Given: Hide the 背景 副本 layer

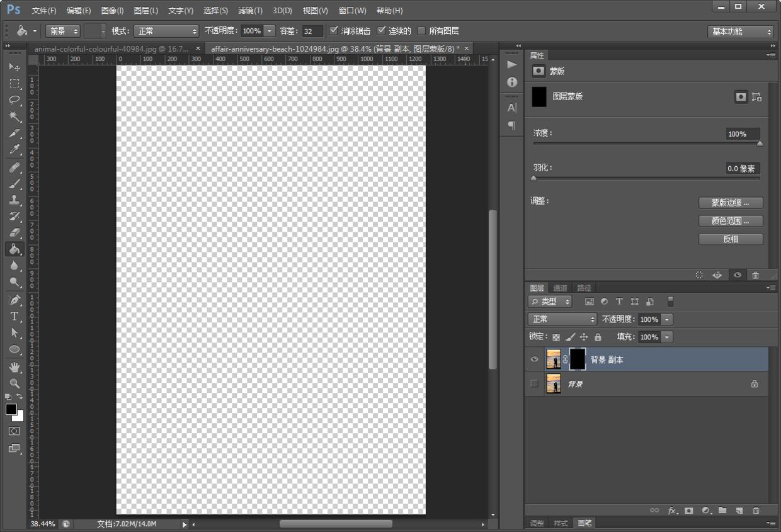Looking at the screenshot, I should tap(535, 359).
